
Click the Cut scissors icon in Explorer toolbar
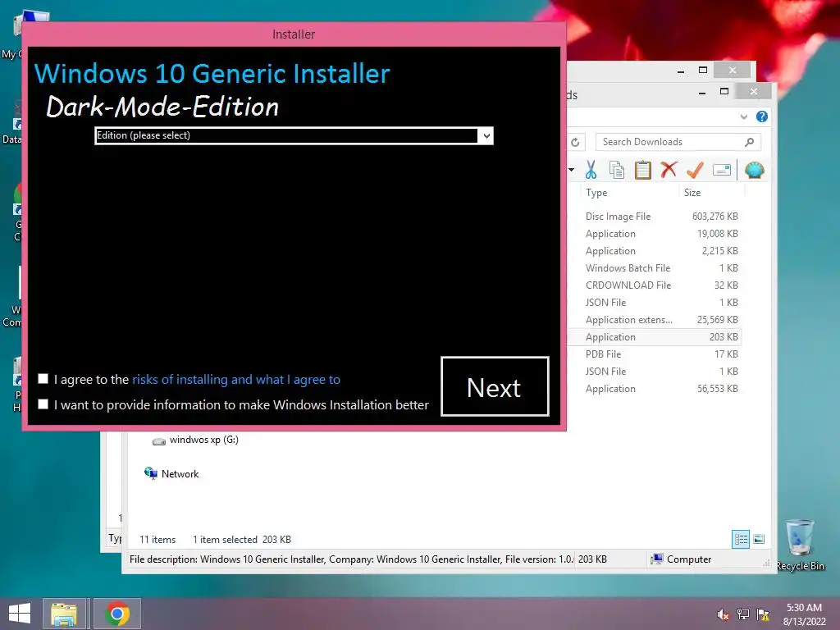(591, 171)
